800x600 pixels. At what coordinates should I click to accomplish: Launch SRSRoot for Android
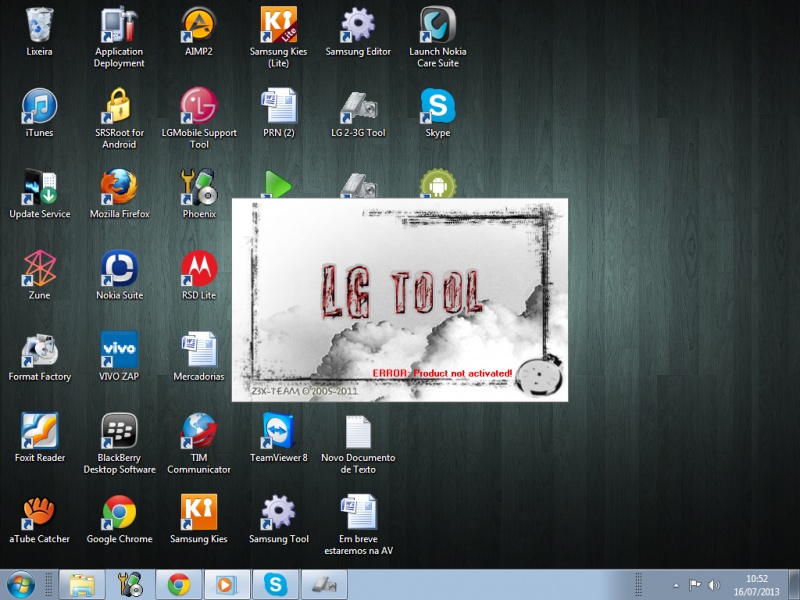119,118
